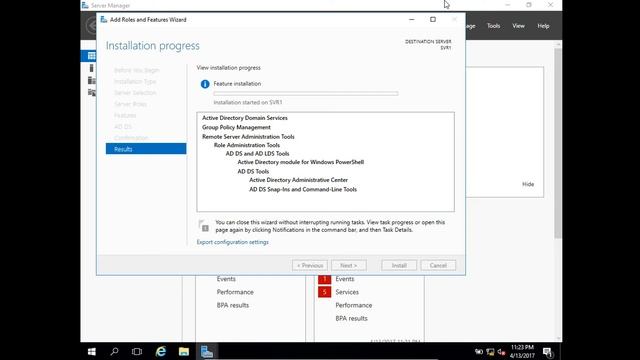640x360 pixels.
Task: Click Active Directory module for Windows PowerShell
Action: click(x=301, y=162)
